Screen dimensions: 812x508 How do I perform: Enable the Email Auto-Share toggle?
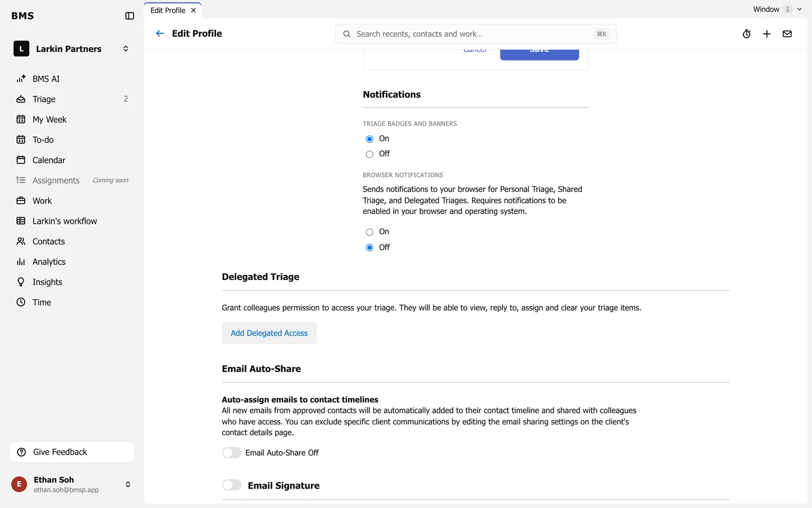click(x=232, y=453)
